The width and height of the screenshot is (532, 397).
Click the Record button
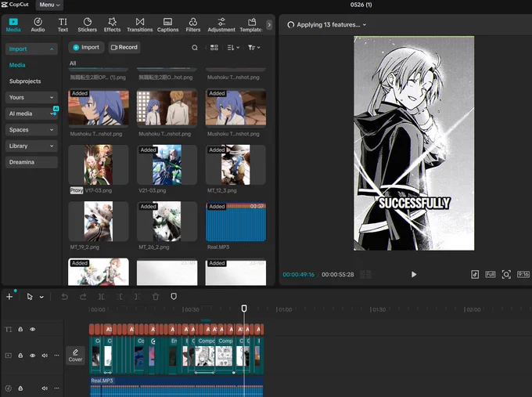[124, 47]
